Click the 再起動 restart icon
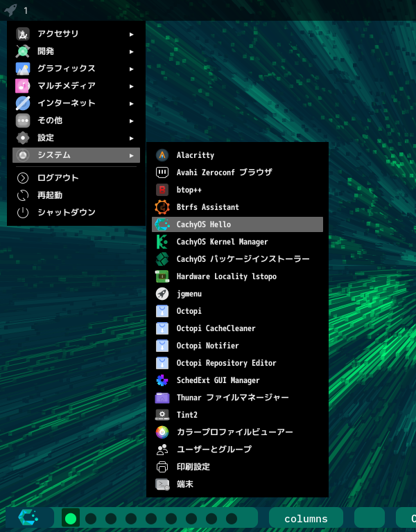Viewport: 416px width, 532px height. [x=23, y=195]
